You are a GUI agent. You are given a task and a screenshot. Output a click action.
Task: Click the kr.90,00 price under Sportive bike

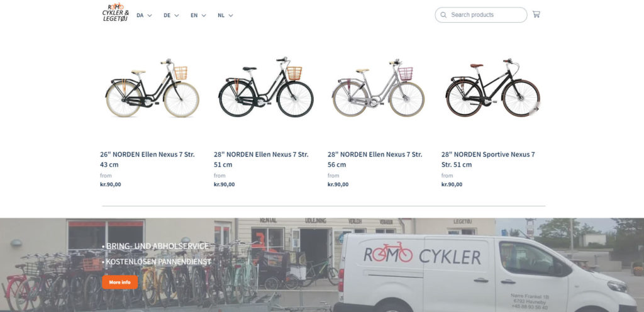(452, 184)
